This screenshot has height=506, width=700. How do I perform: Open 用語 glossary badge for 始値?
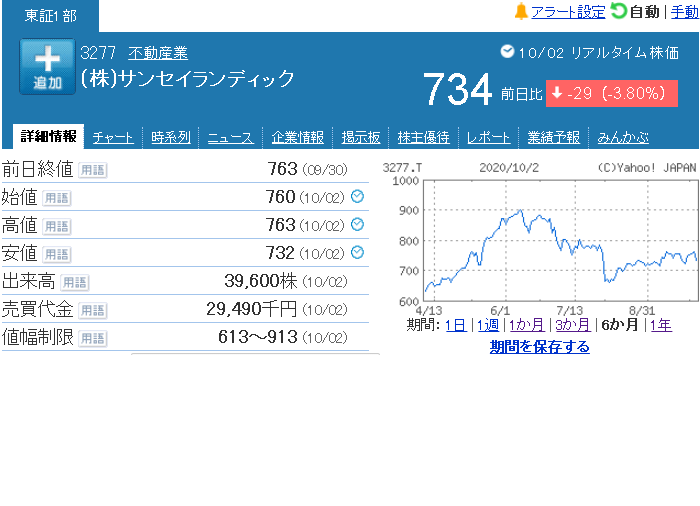click(x=57, y=198)
